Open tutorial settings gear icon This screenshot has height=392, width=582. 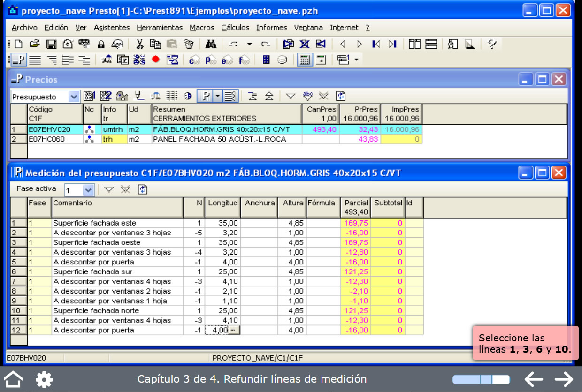pyautogui.click(x=44, y=379)
